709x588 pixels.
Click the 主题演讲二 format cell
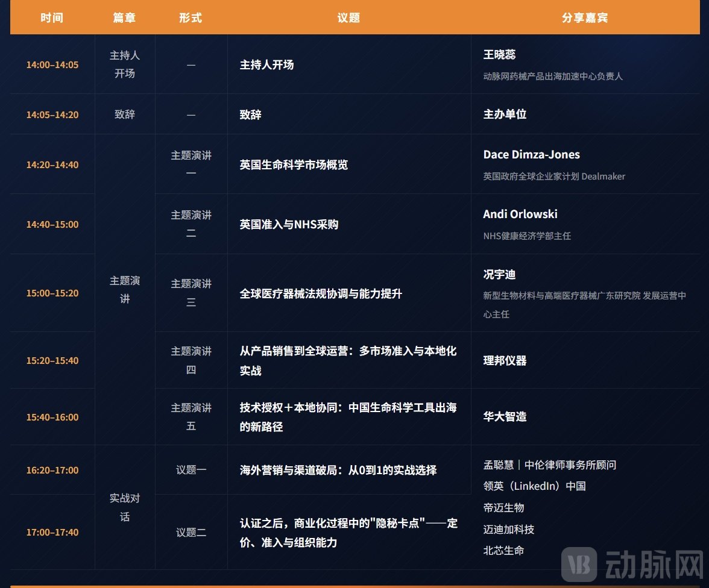click(191, 224)
